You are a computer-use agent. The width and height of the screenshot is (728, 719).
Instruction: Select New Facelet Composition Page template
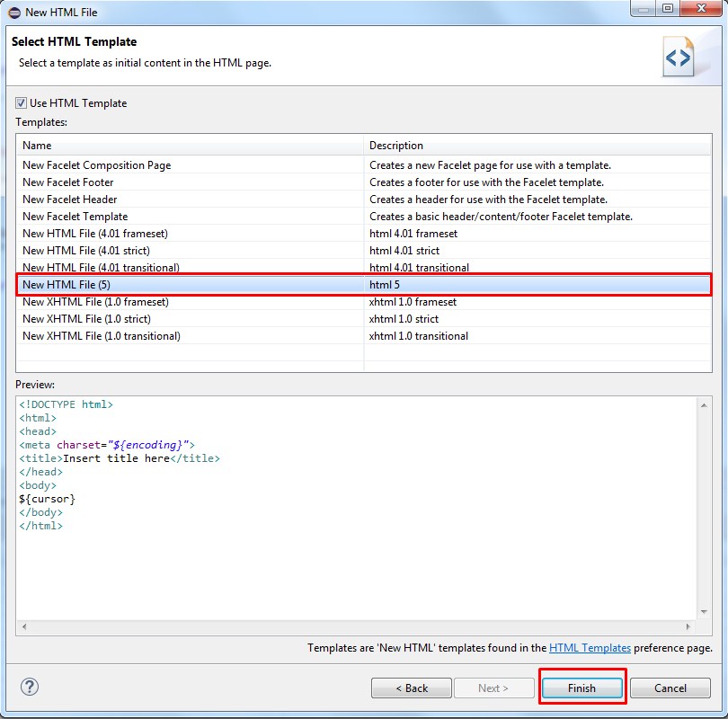tap(364, 165)
